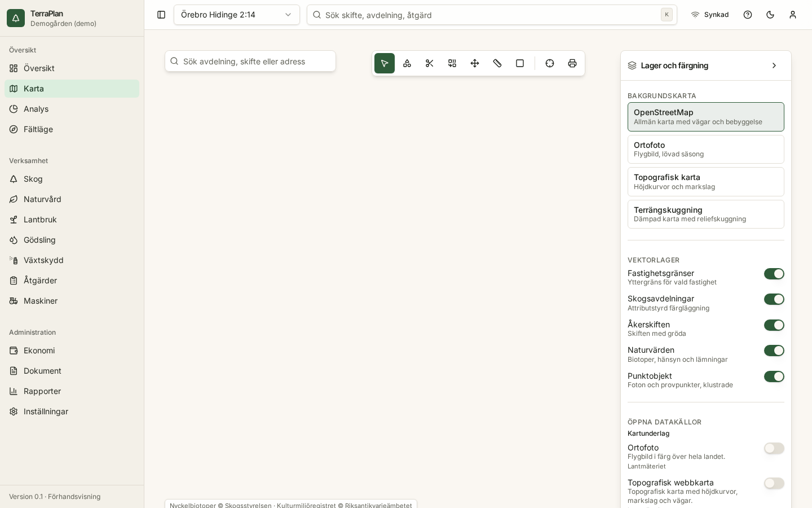The width and height of the screenshot is (812, 508).
Task: Click the map search avdelning or adress field
Action: pos(250,61)
